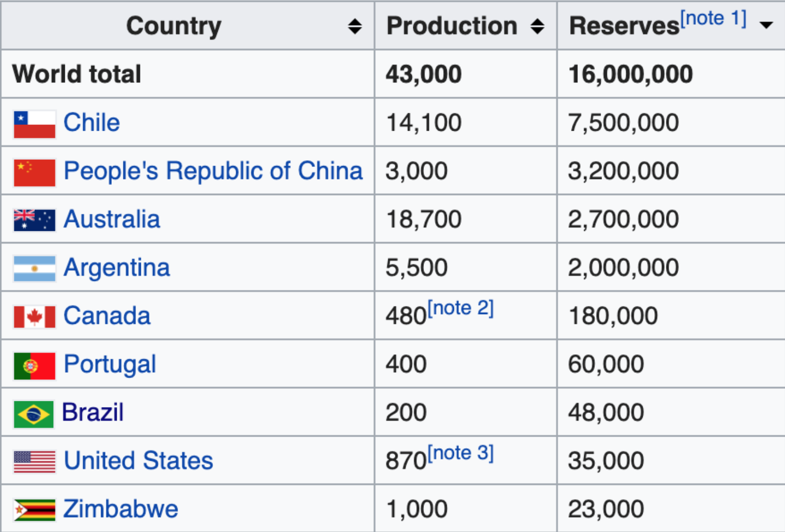Visit the Zimbabwe article link
The width and height of the screenshot is (785, 532).
tap(121, 509)
